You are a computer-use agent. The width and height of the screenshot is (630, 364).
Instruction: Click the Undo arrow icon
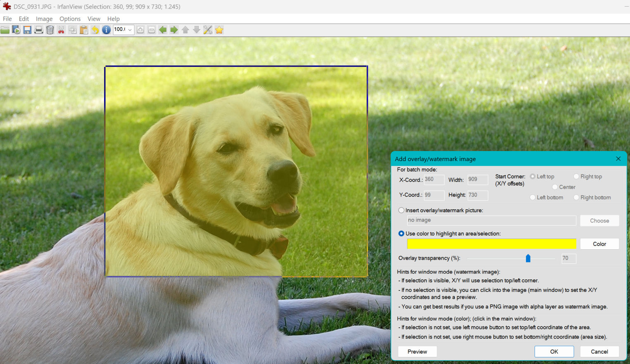click(95, 30)
